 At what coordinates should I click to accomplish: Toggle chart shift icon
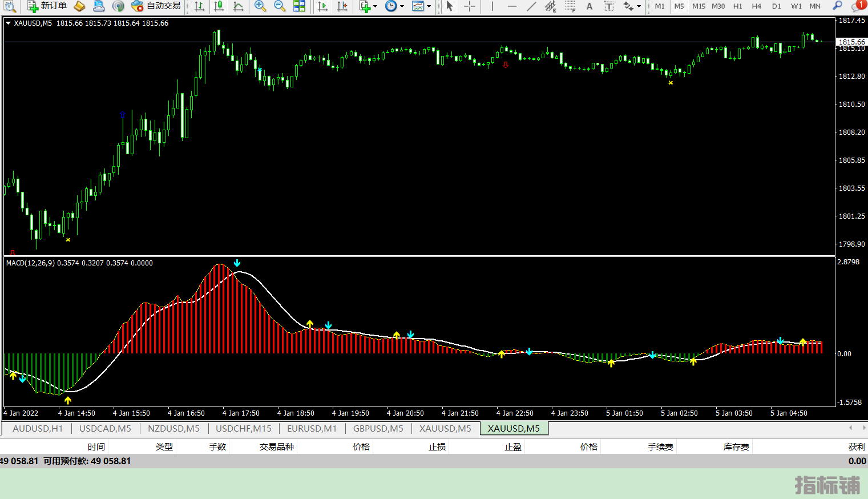point(342,6)
